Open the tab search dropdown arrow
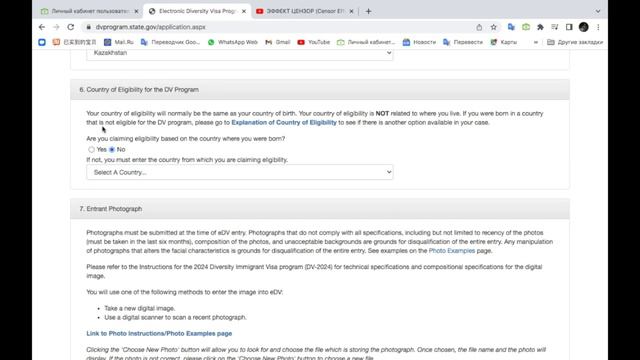The image size is (640, 360). tap(598, 11)
